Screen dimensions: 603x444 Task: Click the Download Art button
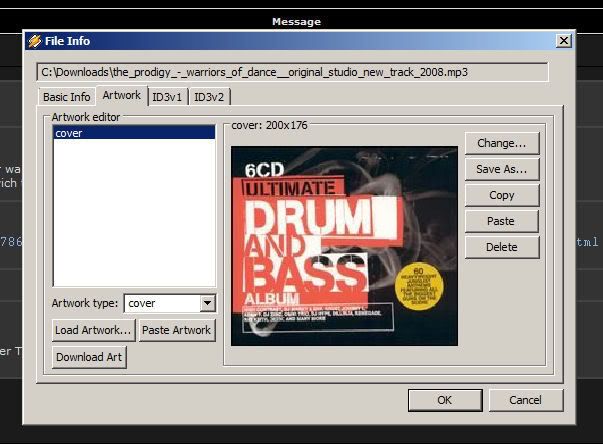[89, 357]
